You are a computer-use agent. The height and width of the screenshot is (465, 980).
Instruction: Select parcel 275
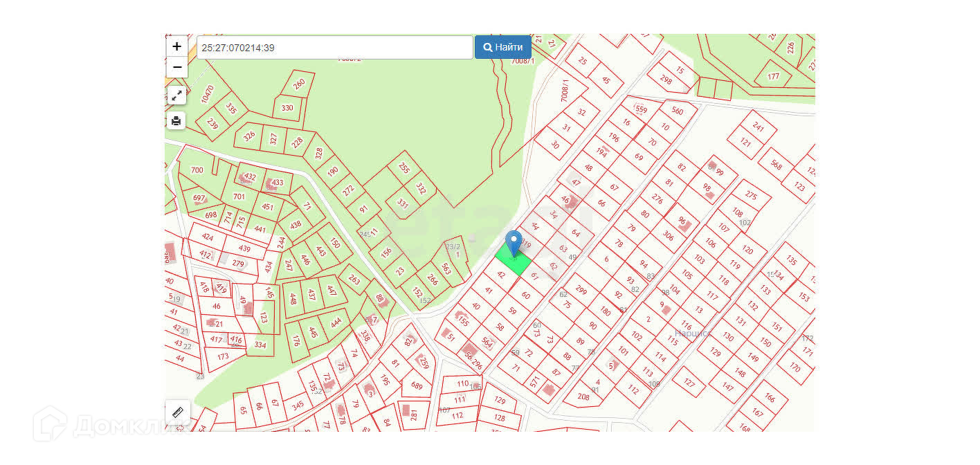751,196
